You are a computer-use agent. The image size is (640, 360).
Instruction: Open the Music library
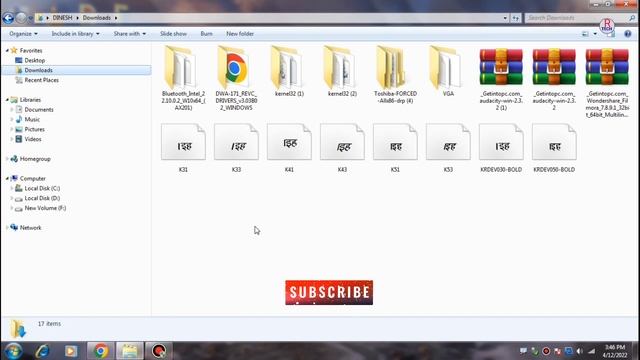pyautogui.click(x=32, y=120)
